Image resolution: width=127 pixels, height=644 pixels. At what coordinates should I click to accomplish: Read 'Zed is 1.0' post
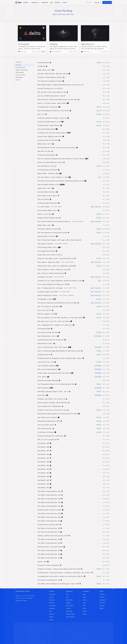point(41,114)
